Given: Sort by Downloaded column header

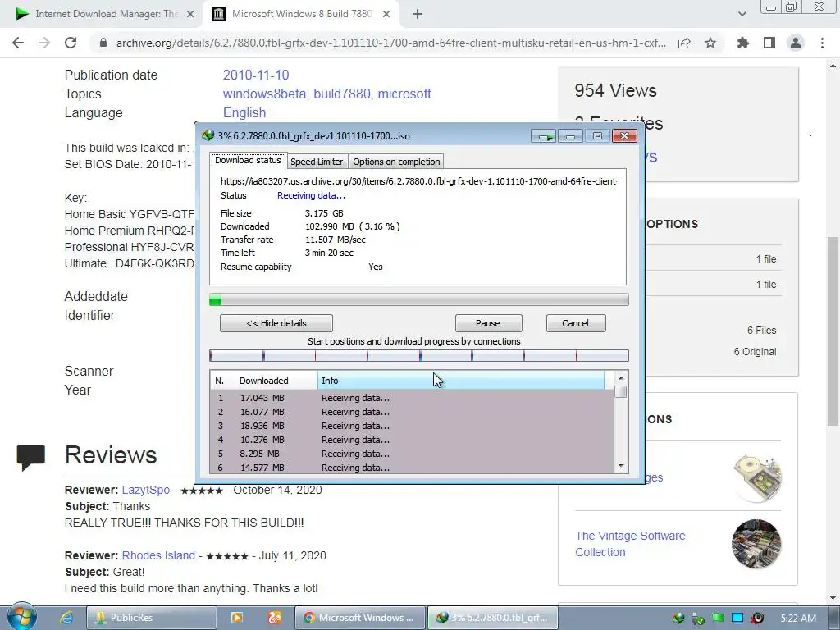Looking at the screenshot, I should point(276,381).
